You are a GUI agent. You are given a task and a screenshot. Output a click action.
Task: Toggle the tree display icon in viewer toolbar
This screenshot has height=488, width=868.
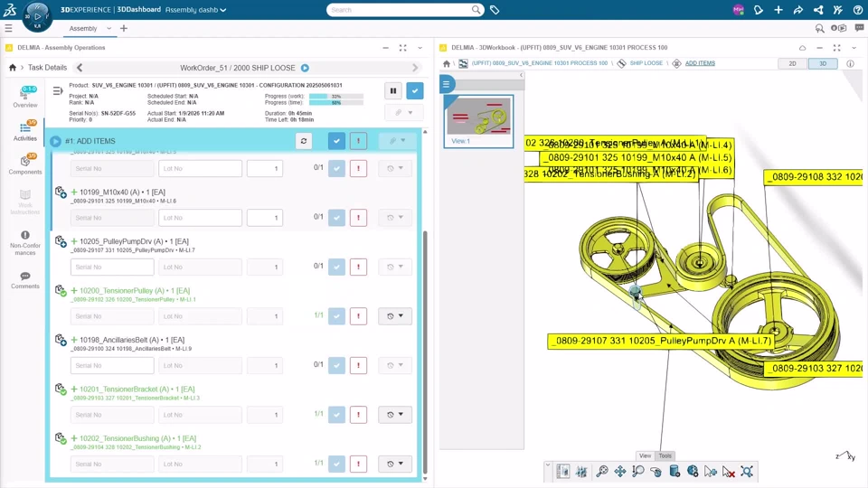563,472
